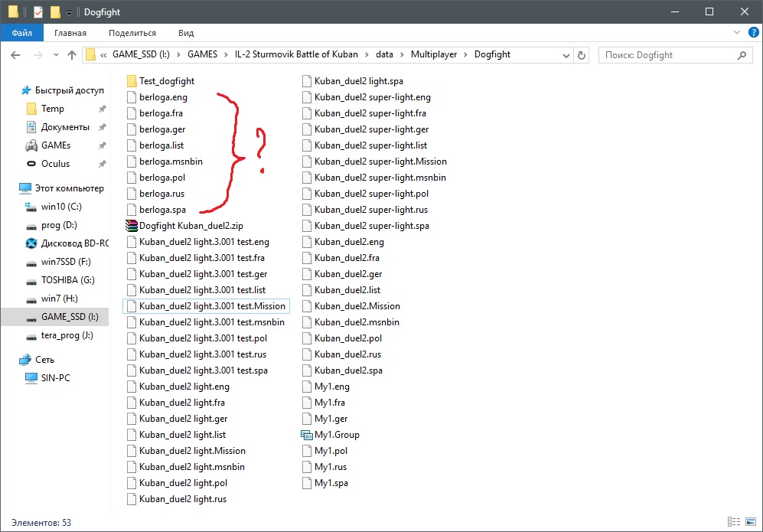This screenshot has width=763, height=532.
Task: Select the Test_dogfight folder icon
Action: [x=132, y=81]
